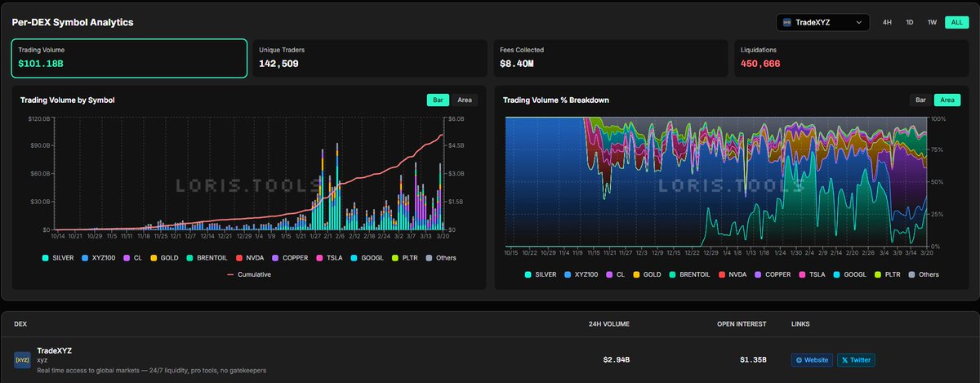980x383 pixels.
Task: Select the Liquidations stat card
Action: click(x=850, y=58)
